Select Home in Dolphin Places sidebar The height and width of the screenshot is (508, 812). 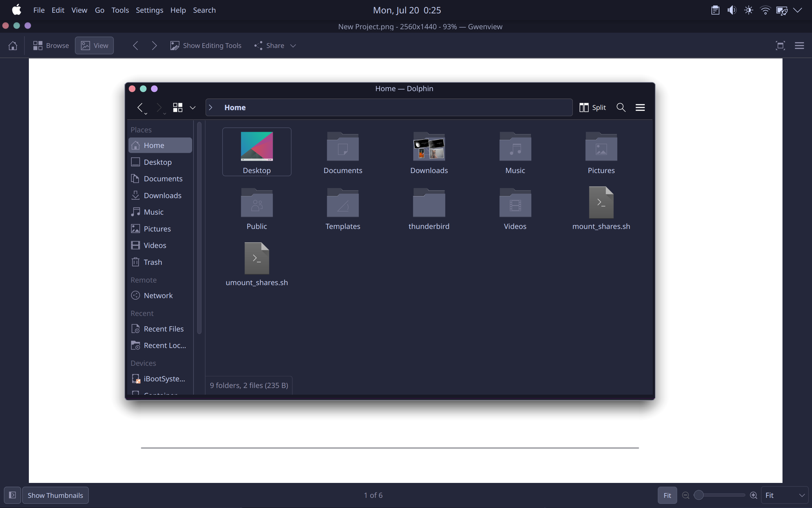[160, 145]
